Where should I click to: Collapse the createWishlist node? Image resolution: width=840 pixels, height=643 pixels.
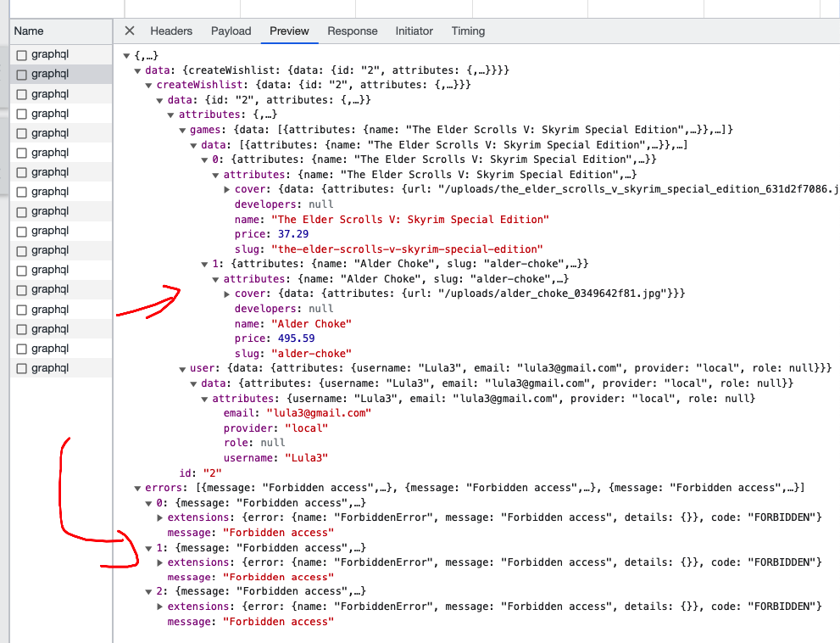tap(148, 84)
